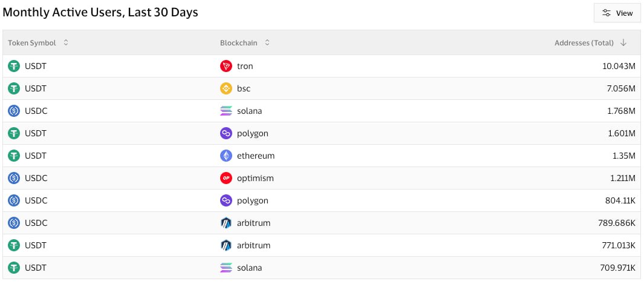This screenshot has height=284, width=644.
Task: Click the Solana icon in USDC row
Action: tap(226, 111)
